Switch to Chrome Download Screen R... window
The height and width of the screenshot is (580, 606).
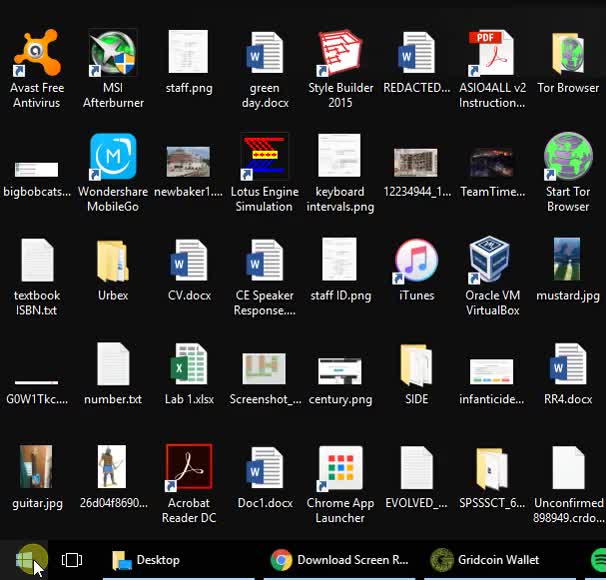[339, 560]
